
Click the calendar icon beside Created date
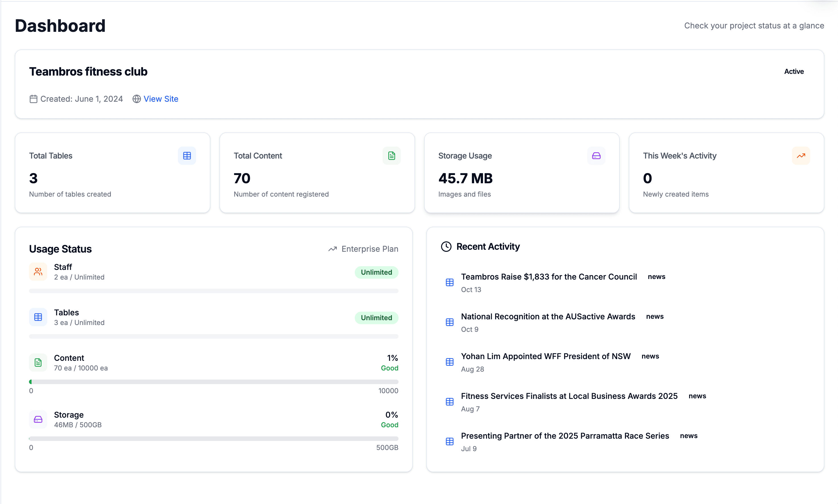33,99
